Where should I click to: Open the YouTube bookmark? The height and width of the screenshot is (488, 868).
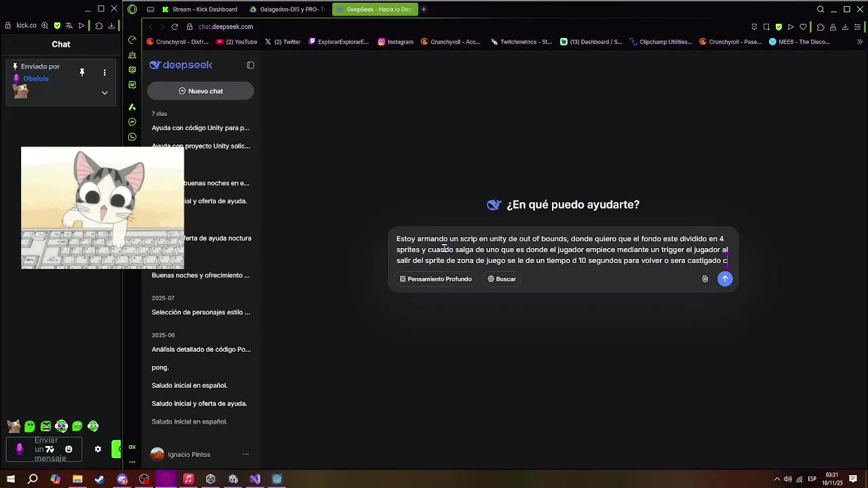(x=237, y=41)
